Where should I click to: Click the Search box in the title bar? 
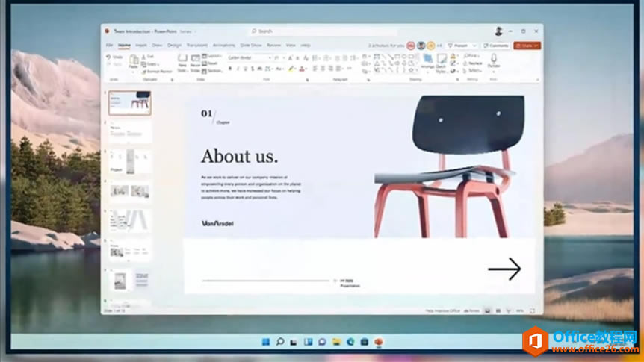(324, 31)
